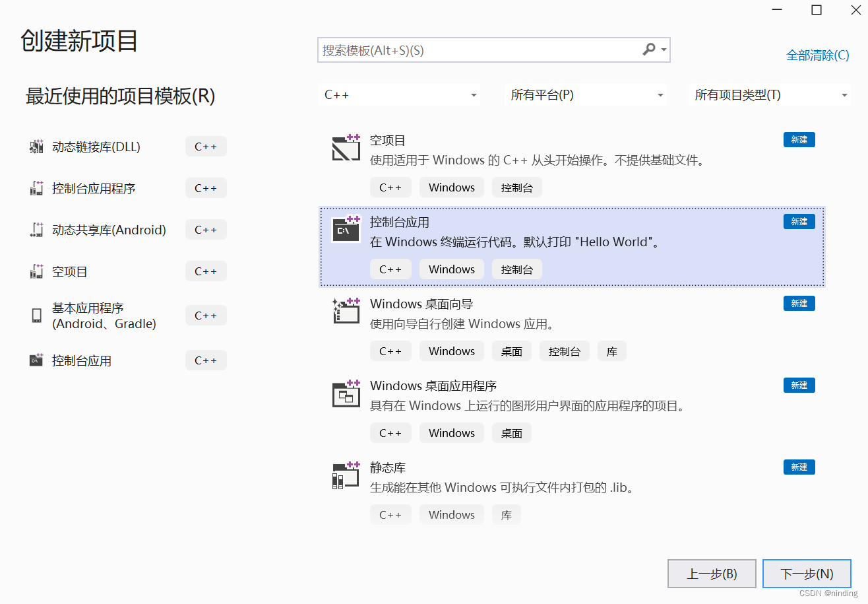Click the Windows 桌面向导 template icon
This screenshot has height=604, width=868.
[346, 311]
